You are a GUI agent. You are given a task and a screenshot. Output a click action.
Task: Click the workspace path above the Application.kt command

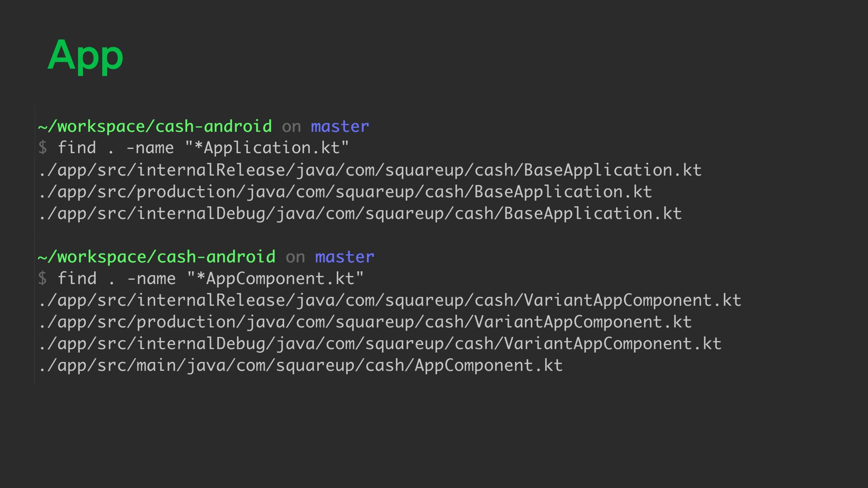point(155,127)
